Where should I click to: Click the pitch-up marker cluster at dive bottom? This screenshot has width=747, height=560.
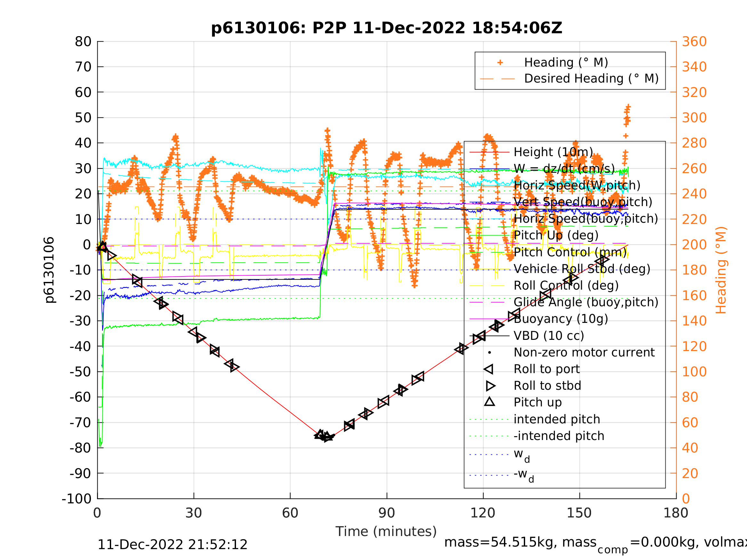coord(324,436)
